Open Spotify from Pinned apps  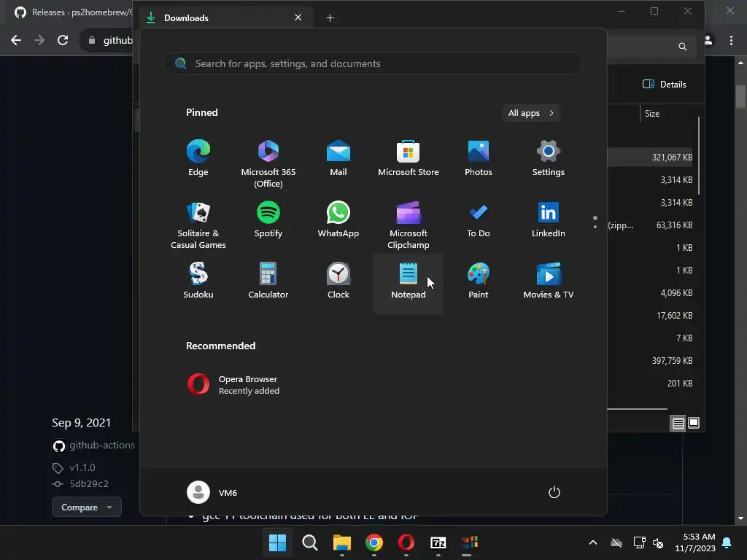[268, 220]
